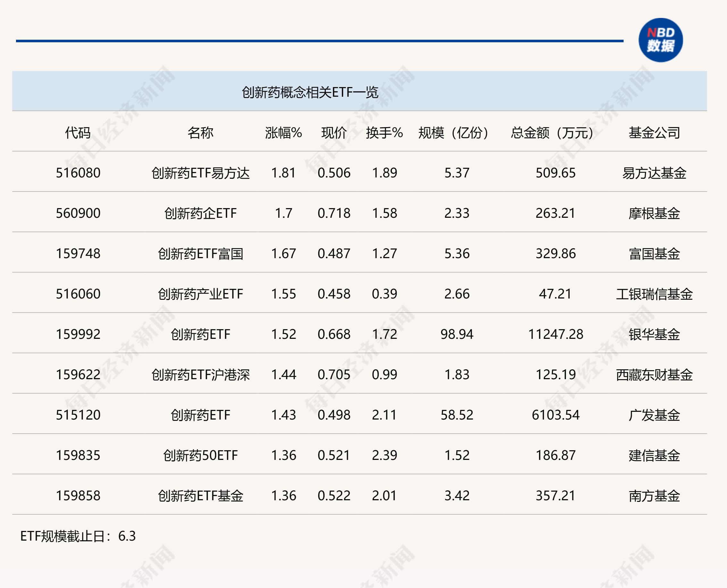The image size is (727, 588).
Task: Select the 创新药ETF富国 row name
Action: tap(200, 254)
